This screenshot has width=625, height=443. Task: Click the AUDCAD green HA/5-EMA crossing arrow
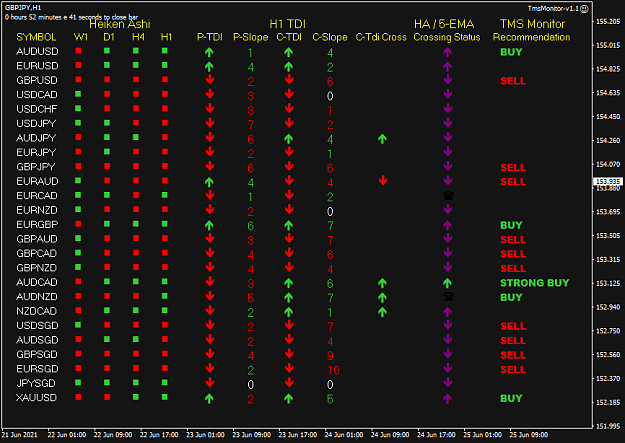(447, 283)
